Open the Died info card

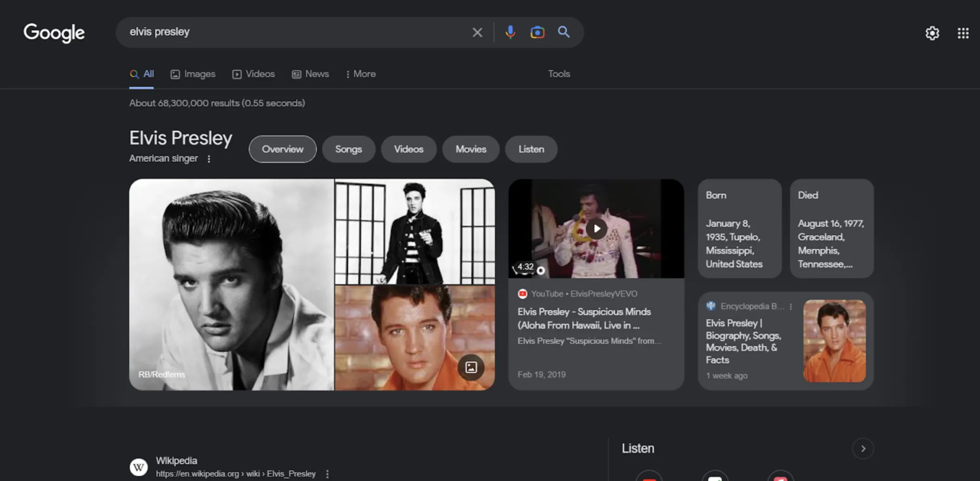(x=832, y=229)
